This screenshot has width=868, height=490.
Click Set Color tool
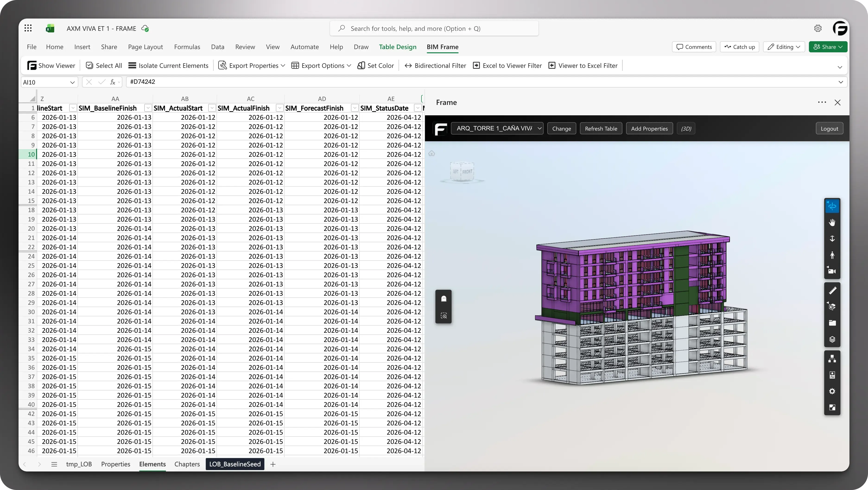click(x=375, y=66)
